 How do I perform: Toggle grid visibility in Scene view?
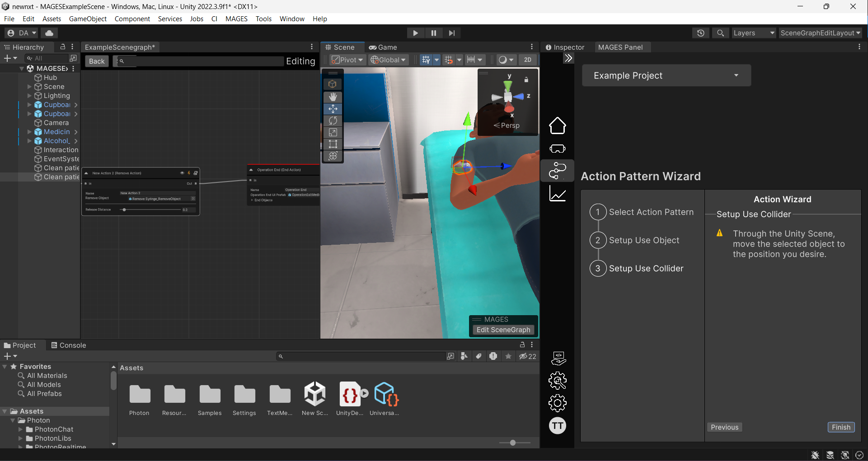426,60
